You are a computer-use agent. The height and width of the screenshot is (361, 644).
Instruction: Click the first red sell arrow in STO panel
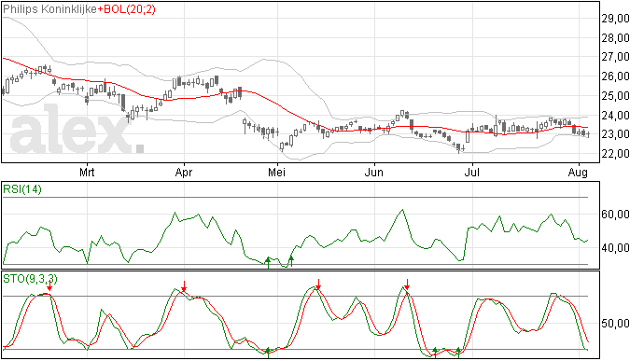[49, 285]
